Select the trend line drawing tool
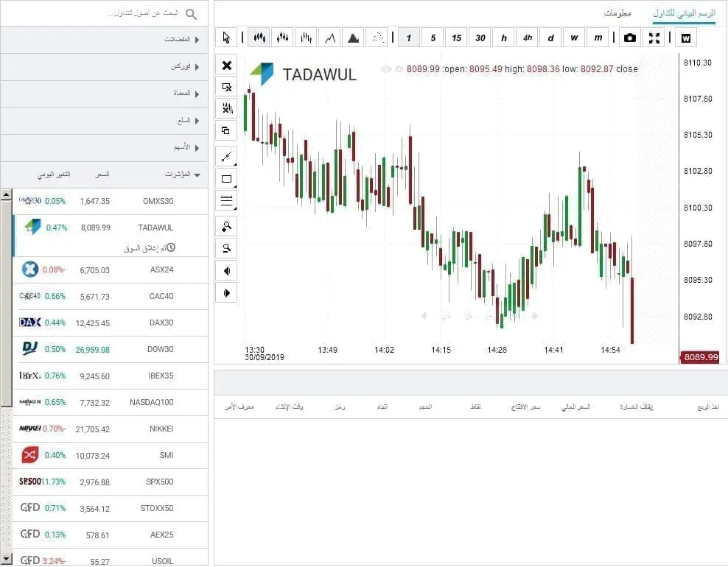728x567 pixels. pos(226,156)
